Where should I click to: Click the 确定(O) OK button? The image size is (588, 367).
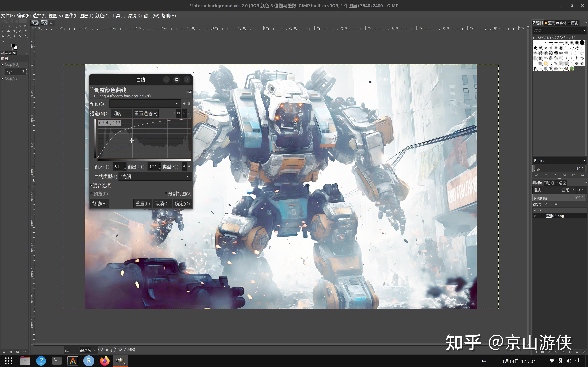point(182,203)
